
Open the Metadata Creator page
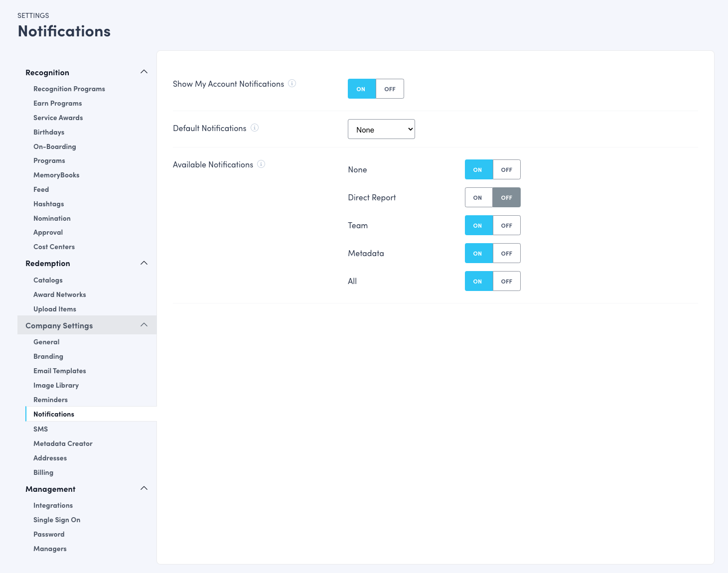[63, 443]
